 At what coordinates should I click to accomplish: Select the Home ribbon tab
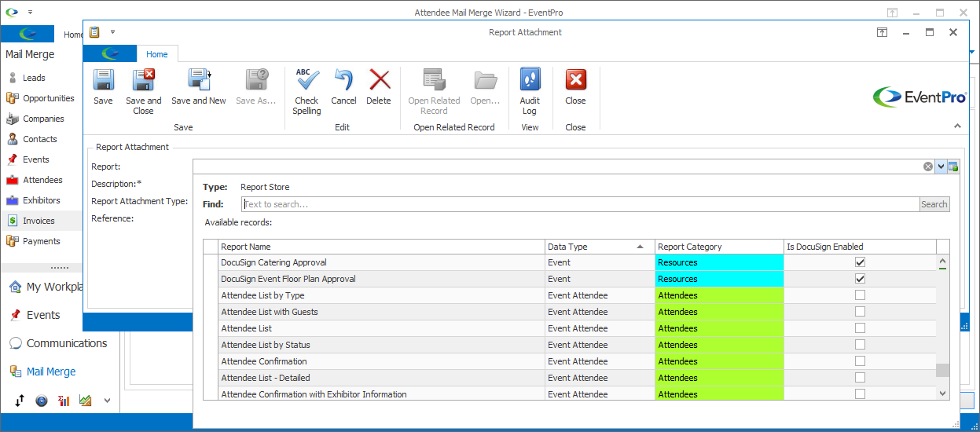click(x=157, y=54)
